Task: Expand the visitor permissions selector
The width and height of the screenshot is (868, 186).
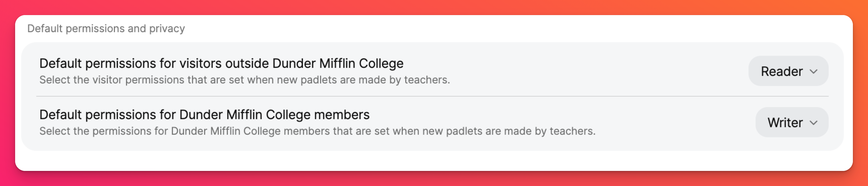Action: [788, 71]
